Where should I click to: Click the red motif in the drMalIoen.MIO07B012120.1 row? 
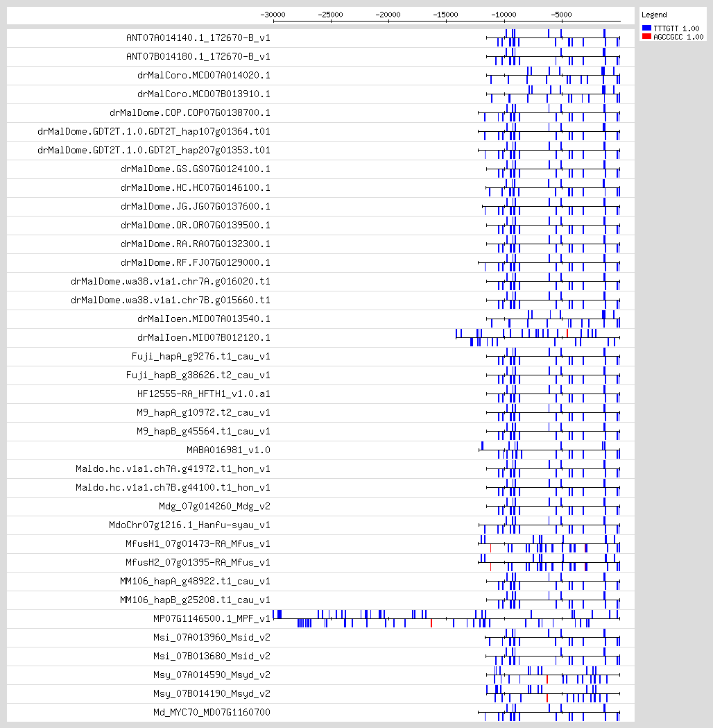point(567,333)
